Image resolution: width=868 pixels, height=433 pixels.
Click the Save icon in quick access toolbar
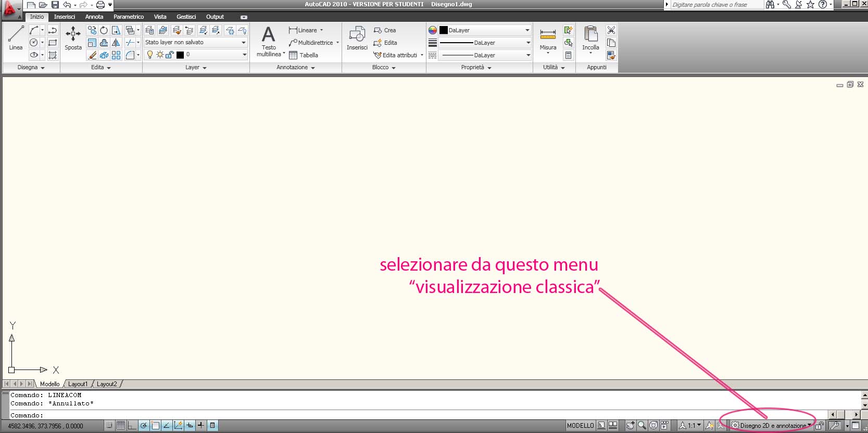click(55, 5)
